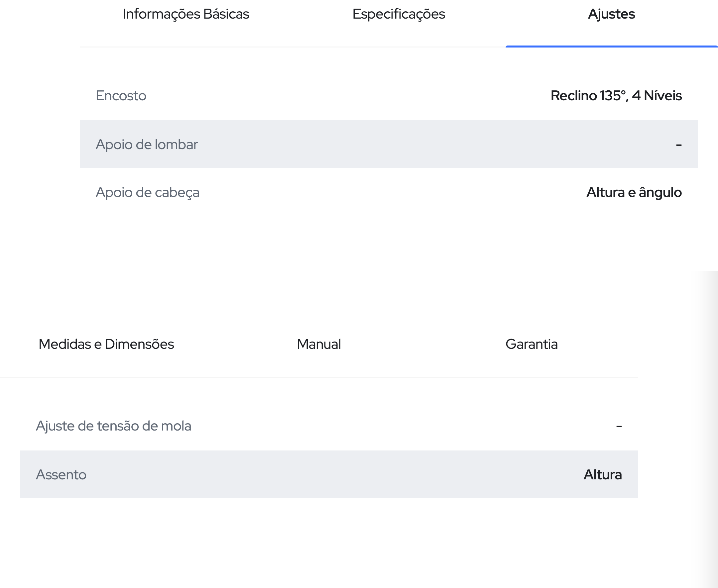This screenshot has width=718, height=588.
Task: Click the Altura e ângulo value
Action: tap(634, 193)
